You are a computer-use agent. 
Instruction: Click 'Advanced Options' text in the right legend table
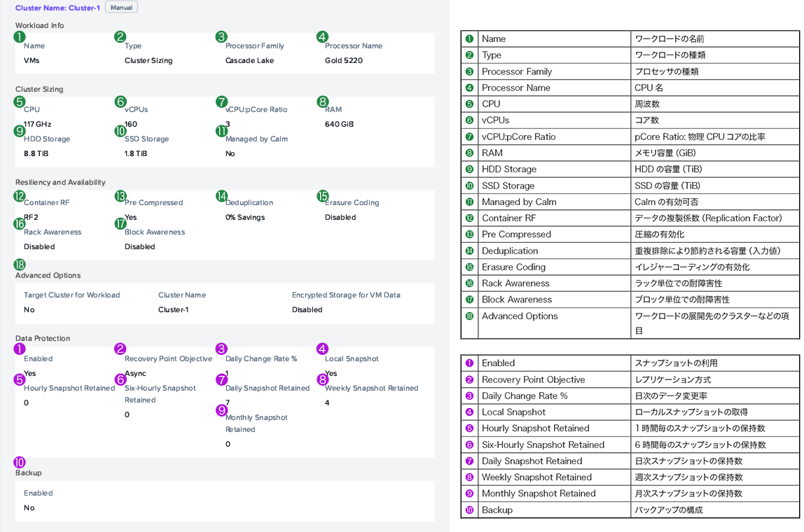pos(520,316)
